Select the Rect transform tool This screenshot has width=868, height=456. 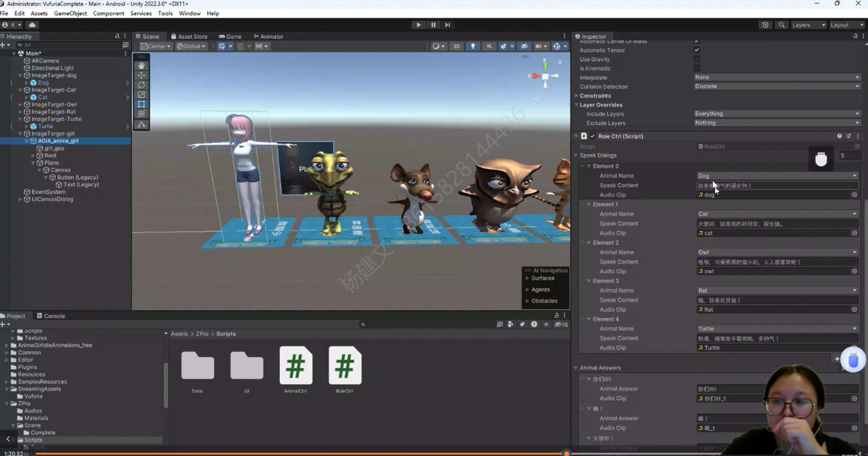(142, 104)
